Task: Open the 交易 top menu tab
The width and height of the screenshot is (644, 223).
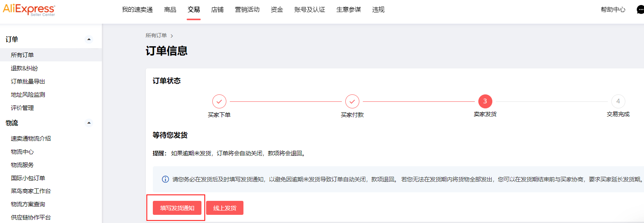Action: [194, 10]
